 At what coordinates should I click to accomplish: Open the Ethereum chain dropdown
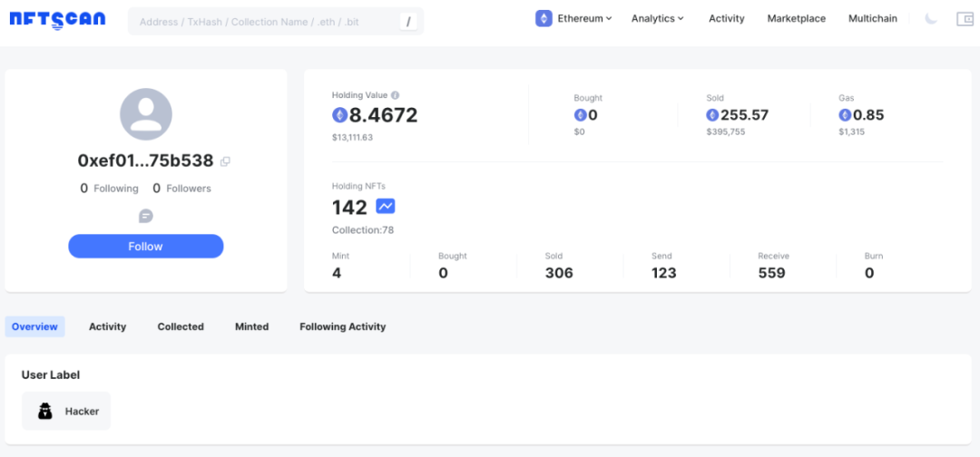(573, 19)
